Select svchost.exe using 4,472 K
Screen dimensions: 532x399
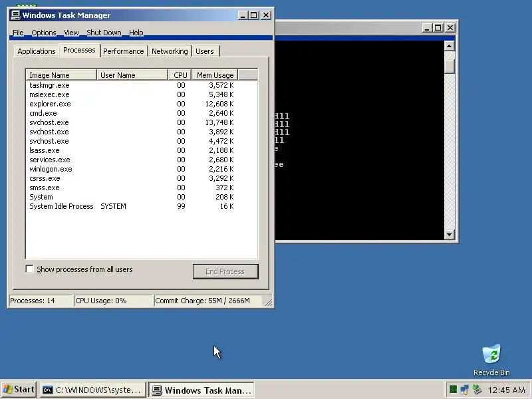(x=131, y=141)
